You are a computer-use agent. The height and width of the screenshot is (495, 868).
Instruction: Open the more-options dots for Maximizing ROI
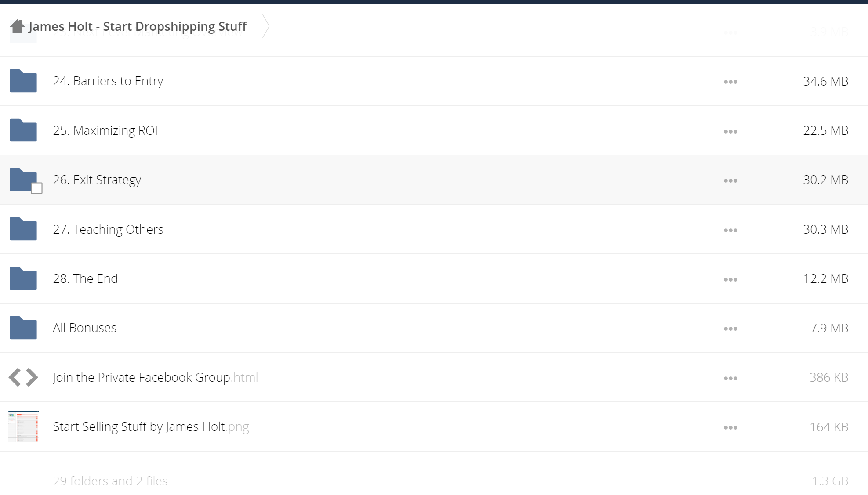pos(730,131)
